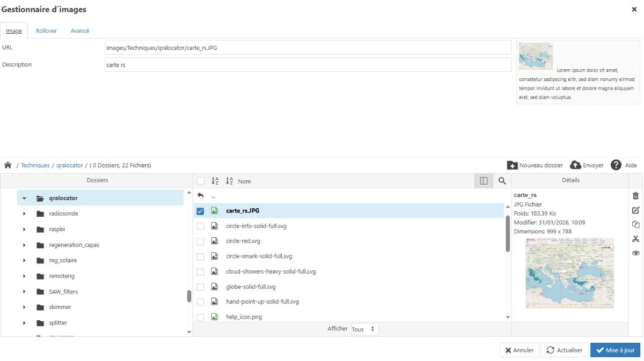Click the qralocator open folder icon
This screenshot has height=361, width=644.
point(40,198)
